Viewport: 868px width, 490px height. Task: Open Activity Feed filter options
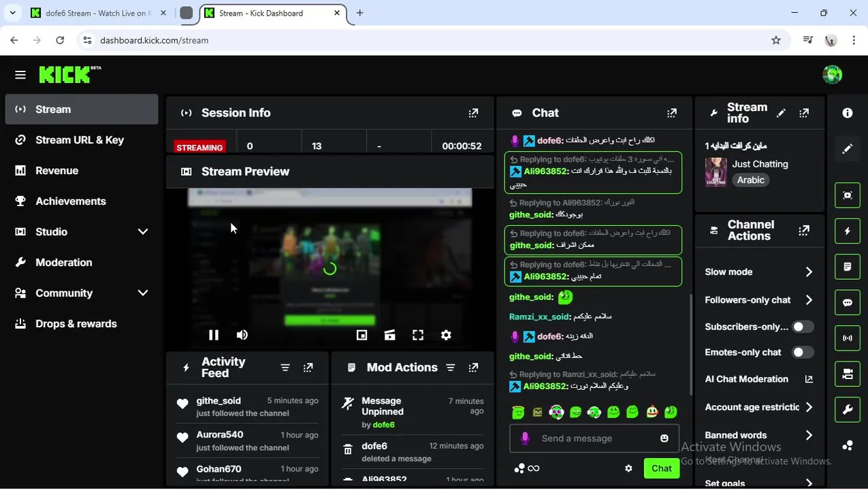[x=285, y=367]
